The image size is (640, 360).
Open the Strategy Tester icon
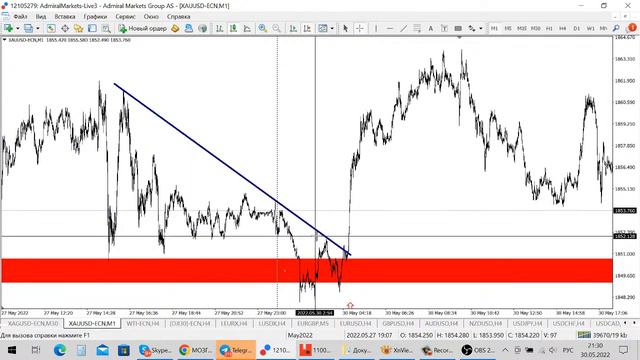[x=106, y=28]
